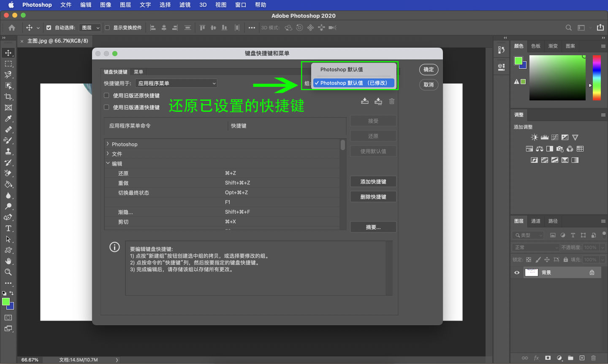The height and width of the screenshot is (364, 608).
Task: Open the 快捷键用于 dropdown
Action: pos(176,83)
